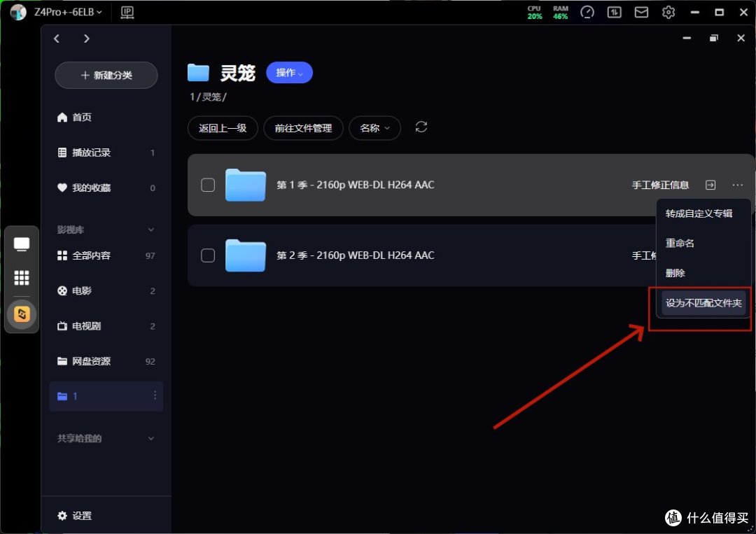Image resolution: width=756 pixels, height=534 pixels.
Task: Minimize the inner media window
Action: click(x=687, y=38)
